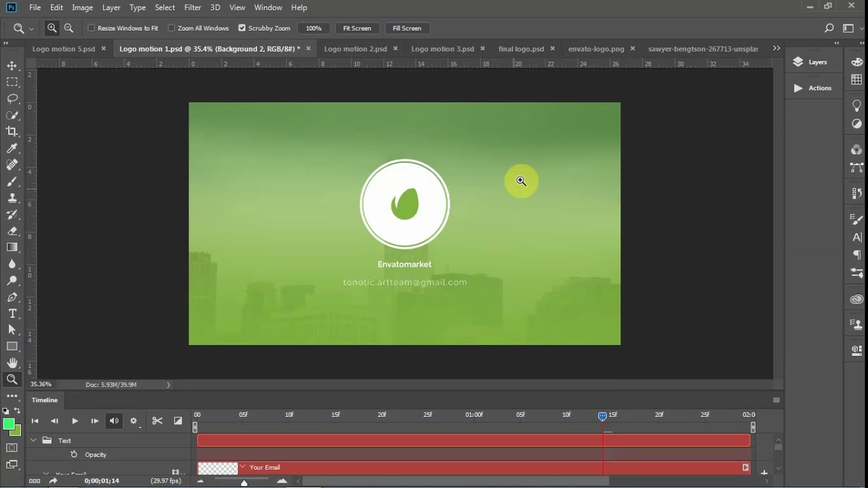Image resolution: width=868 pixels, height=488 pixels.
Task: Select the Rectangular Marquee tool
Action: click(12, 82)
